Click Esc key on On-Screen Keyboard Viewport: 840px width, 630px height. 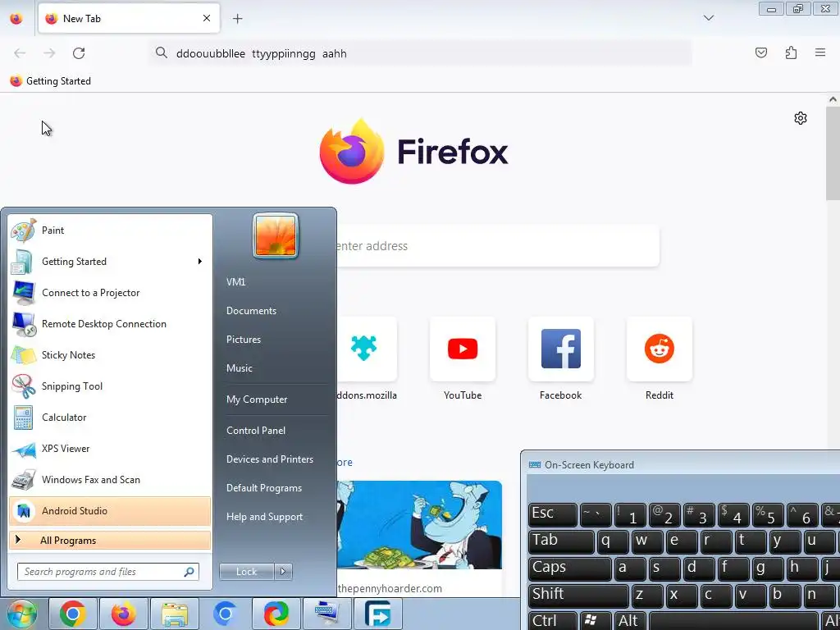552,514
